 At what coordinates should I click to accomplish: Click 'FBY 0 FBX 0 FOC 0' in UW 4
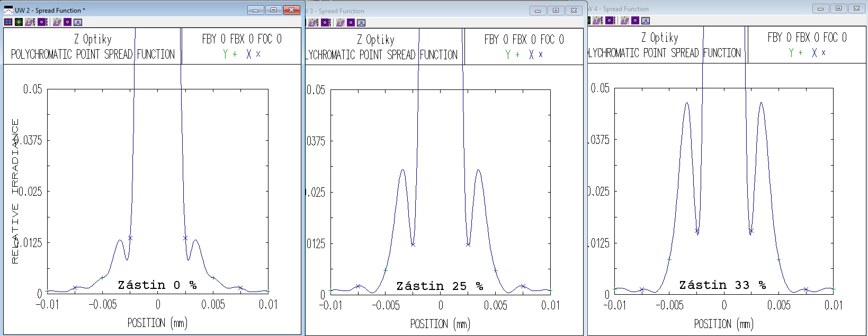pos(807,38)
